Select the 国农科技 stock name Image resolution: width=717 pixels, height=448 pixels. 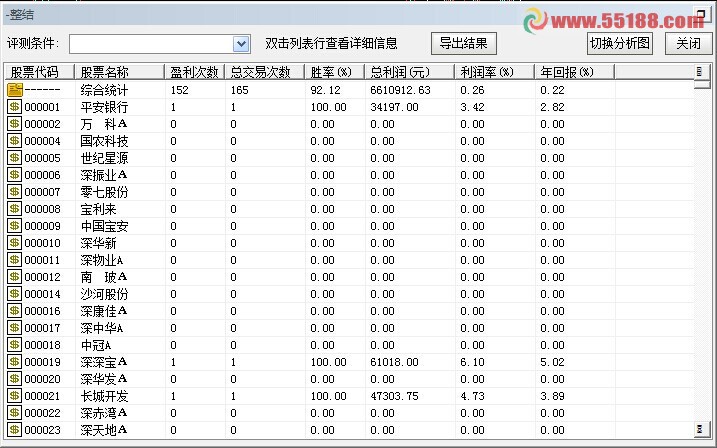104,141
